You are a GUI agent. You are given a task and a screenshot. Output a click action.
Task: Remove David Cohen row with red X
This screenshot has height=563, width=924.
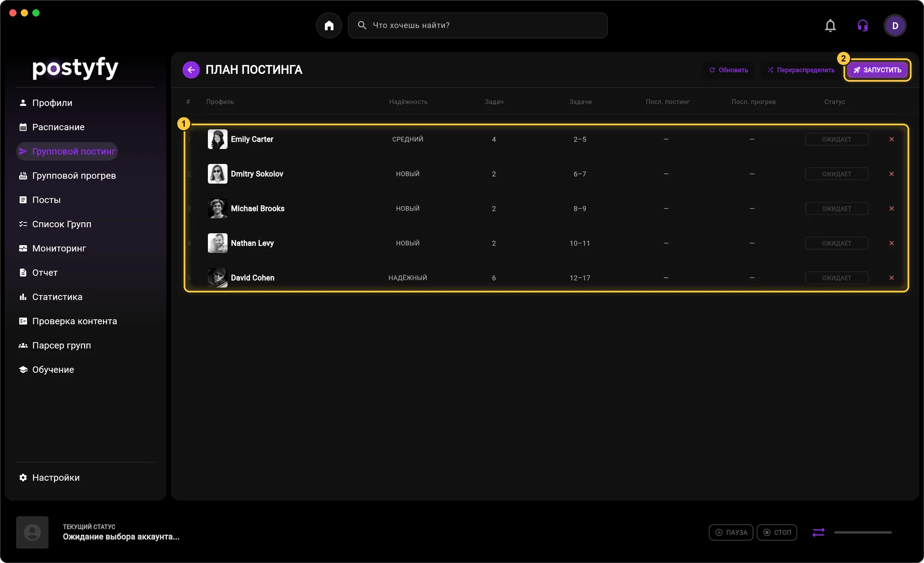click(x=892, y=278)
